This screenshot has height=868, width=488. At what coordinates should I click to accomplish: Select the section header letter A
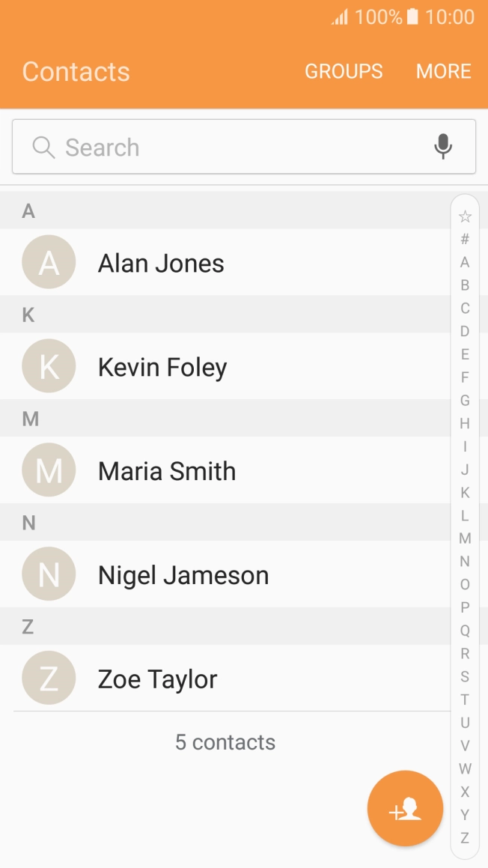click(x=28, y=210)
